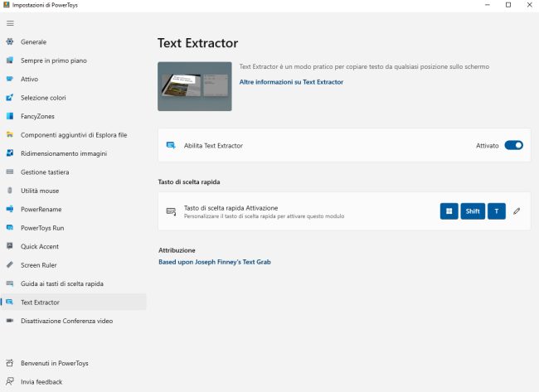
Task: Click the Generale gear icon
Action: pyautogui.click(x=10, y=41)
